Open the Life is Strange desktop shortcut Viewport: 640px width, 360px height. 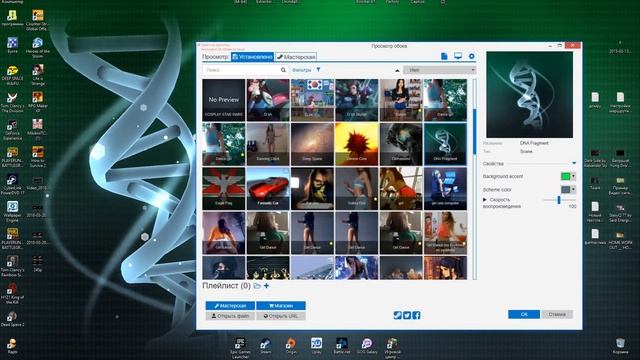(38, 74)
